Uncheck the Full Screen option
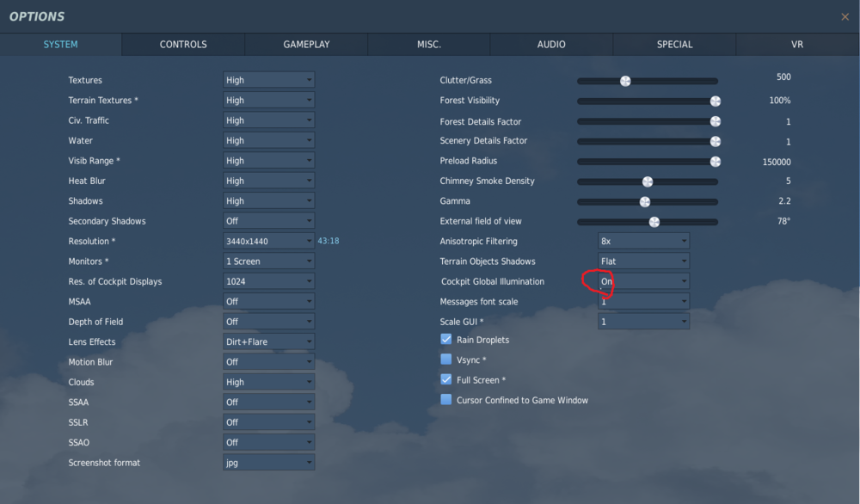Viewport: 860px width, 504px height. tap(445, 379)
